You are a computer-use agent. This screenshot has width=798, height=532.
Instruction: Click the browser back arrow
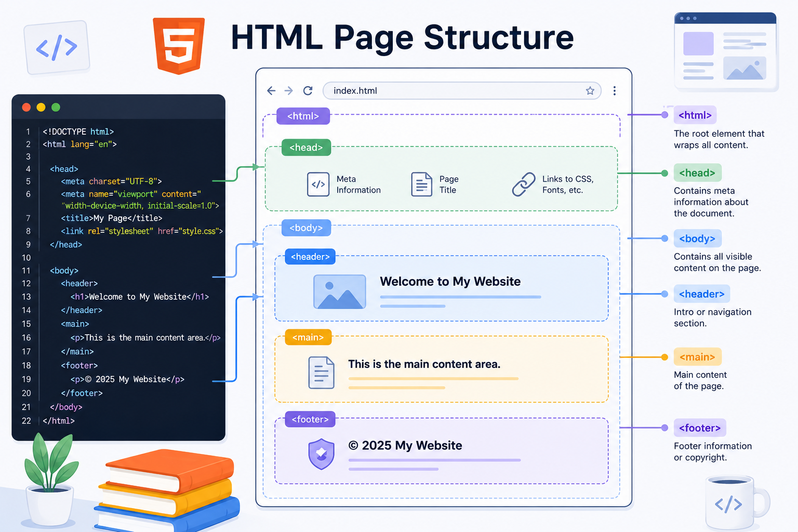click(271, 91)
